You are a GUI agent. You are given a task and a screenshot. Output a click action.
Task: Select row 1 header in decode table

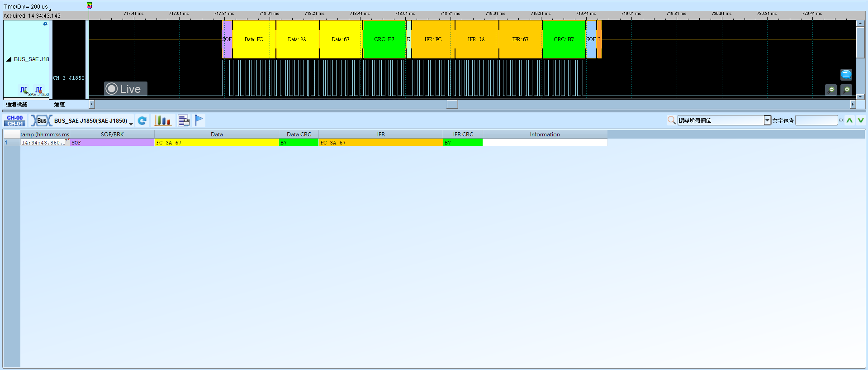pyautogui.click(x=12, y=143)
